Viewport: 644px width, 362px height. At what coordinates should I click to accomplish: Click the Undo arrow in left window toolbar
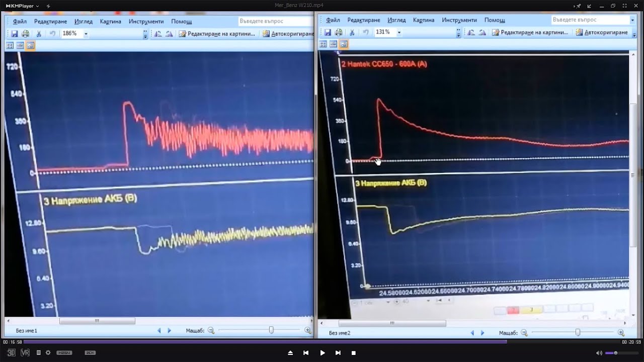coord(52,34)
